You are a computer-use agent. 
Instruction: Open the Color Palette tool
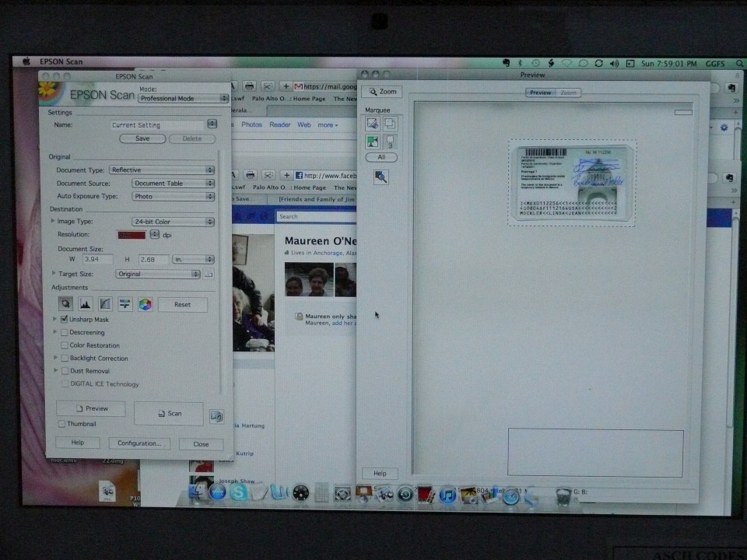[x=146, y=304]
